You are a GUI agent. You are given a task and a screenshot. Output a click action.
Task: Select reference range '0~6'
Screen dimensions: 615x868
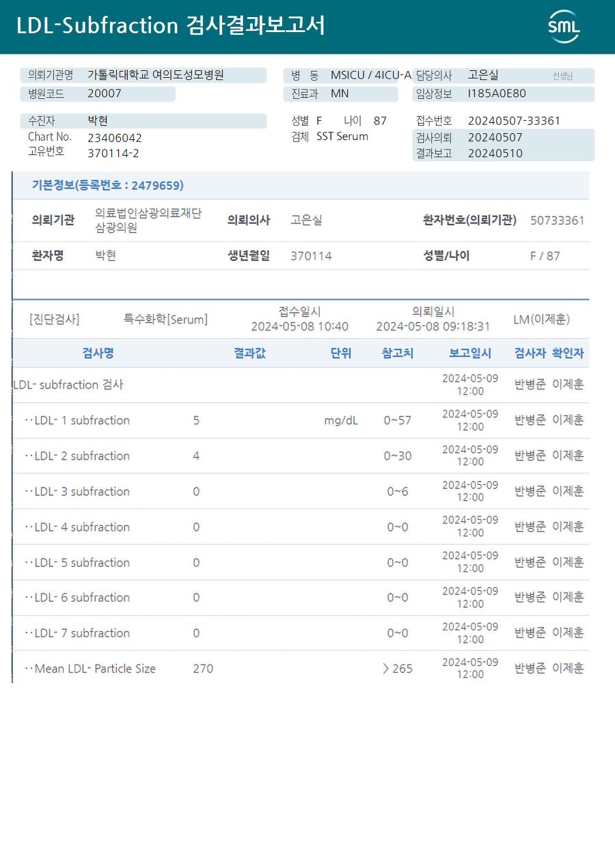point(398,491)
